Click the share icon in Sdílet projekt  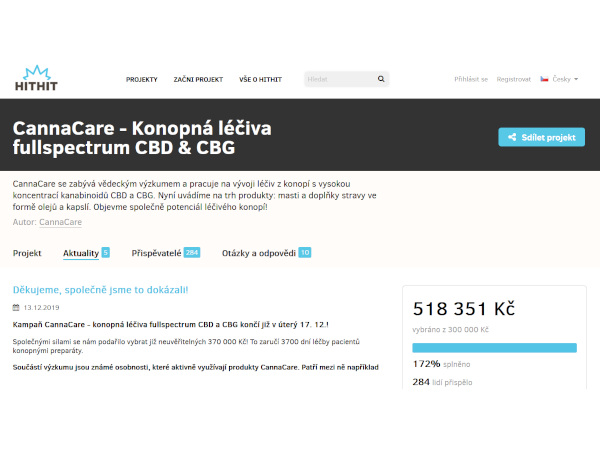[512, 138]
